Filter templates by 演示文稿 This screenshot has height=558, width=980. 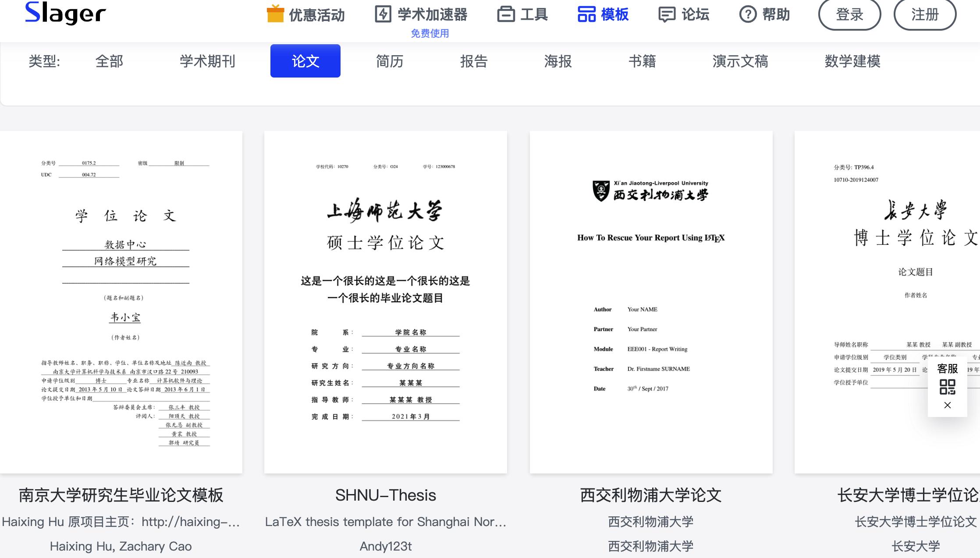coord(740,61)
